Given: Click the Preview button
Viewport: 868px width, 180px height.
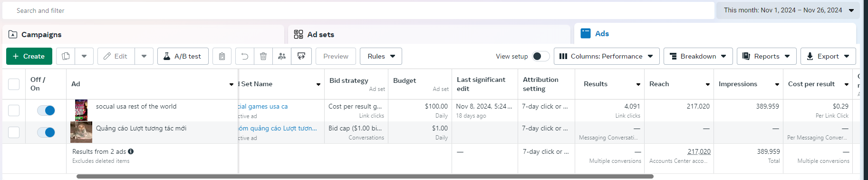Looking at the screenshot, I should point(336,56).
